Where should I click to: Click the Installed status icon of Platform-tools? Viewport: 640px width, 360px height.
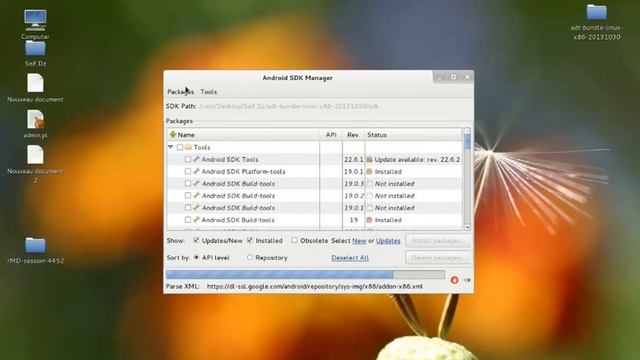369,171
